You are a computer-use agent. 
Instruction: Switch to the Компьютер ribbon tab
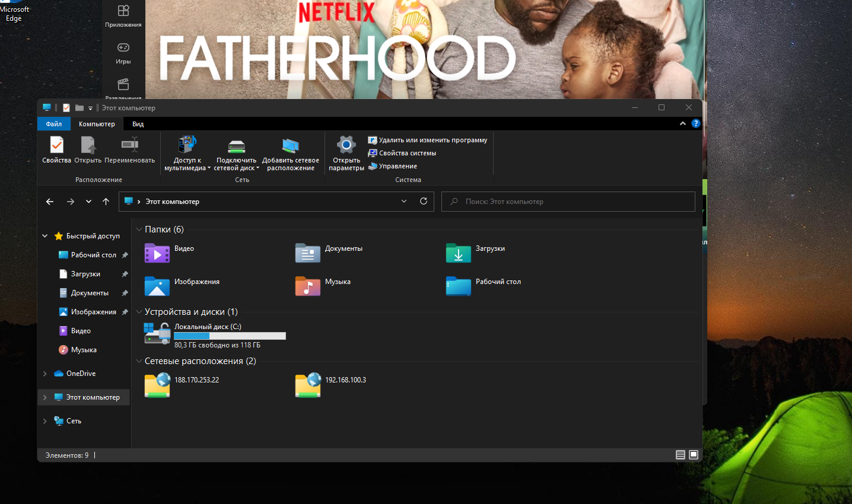(x=97, y=124)
